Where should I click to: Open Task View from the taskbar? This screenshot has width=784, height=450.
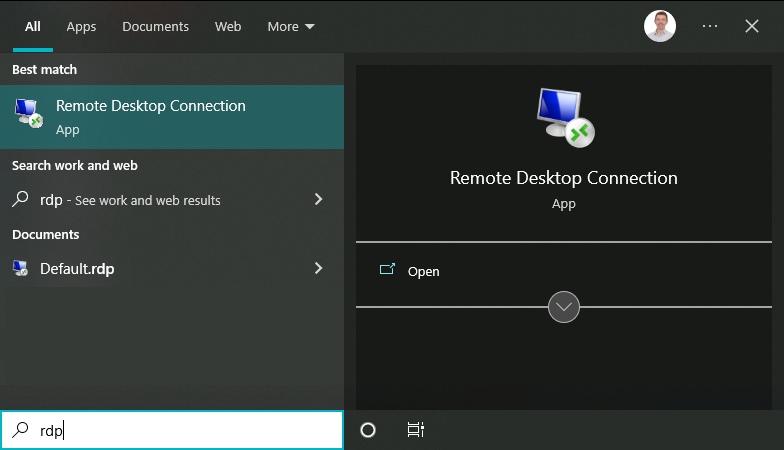[x=416, y=430]
